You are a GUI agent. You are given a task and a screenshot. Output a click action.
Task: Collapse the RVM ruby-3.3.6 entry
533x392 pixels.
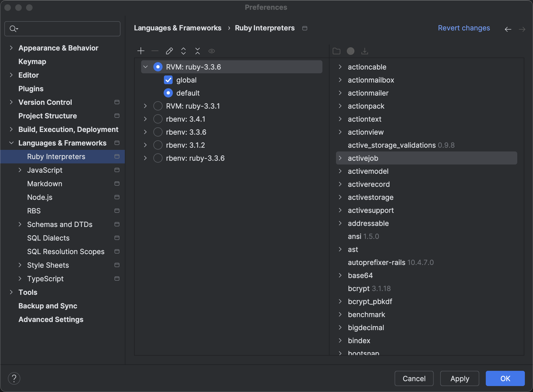145,67
